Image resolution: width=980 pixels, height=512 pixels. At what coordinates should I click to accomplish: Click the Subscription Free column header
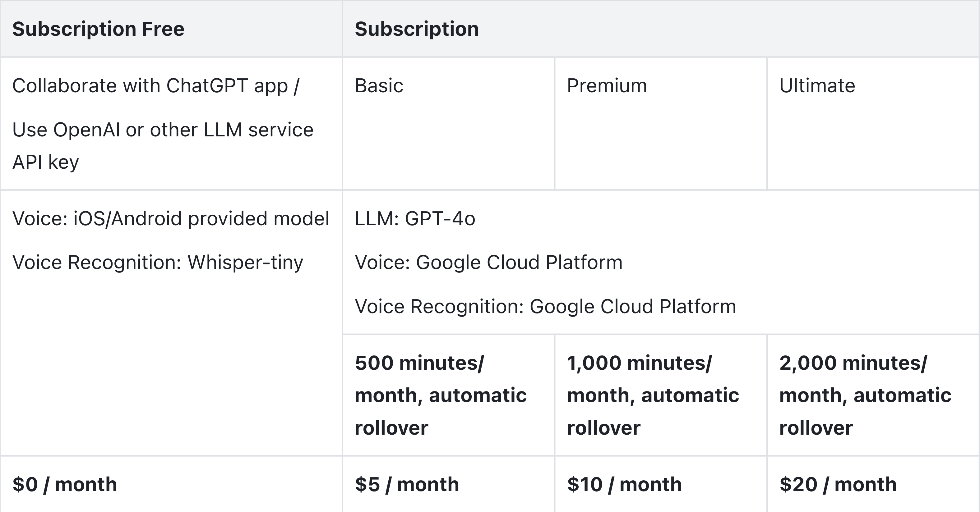(x=171, y=29)
